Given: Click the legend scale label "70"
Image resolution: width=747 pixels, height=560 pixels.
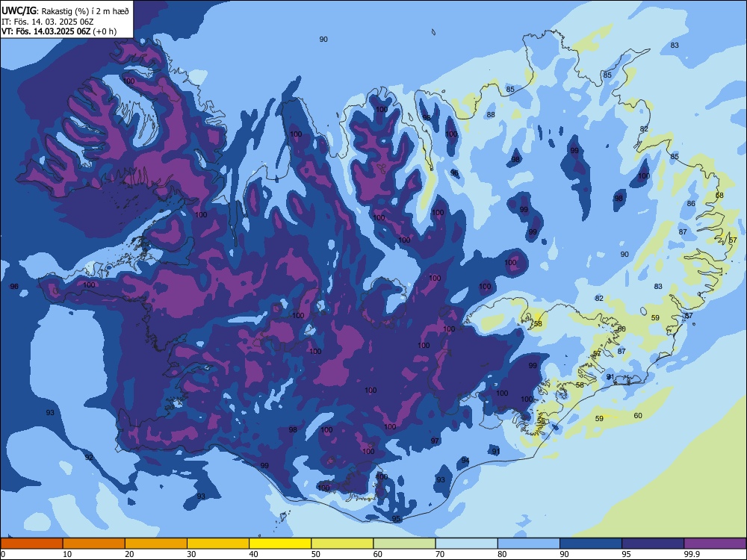Looking at the screenshot, I should (x=440, y=554).
